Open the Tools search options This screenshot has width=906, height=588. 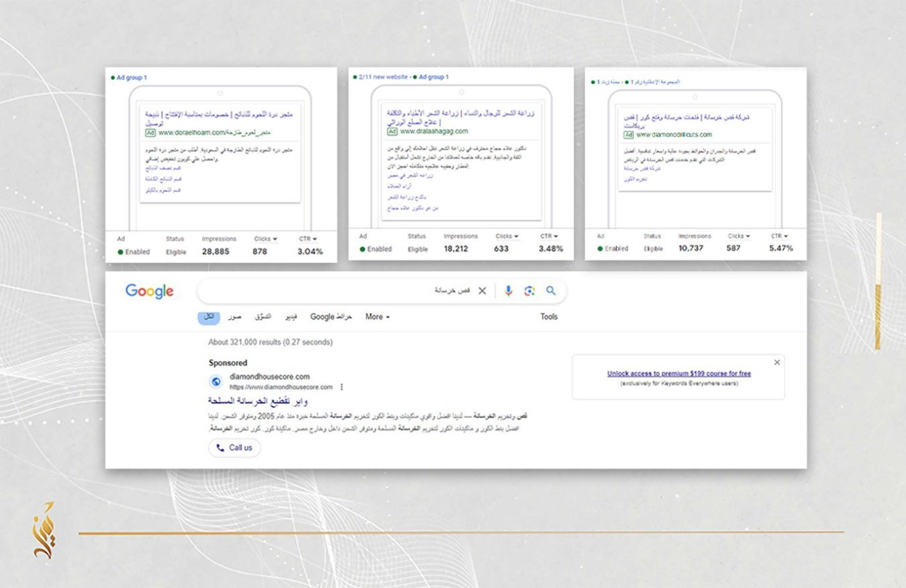[549, 317]
